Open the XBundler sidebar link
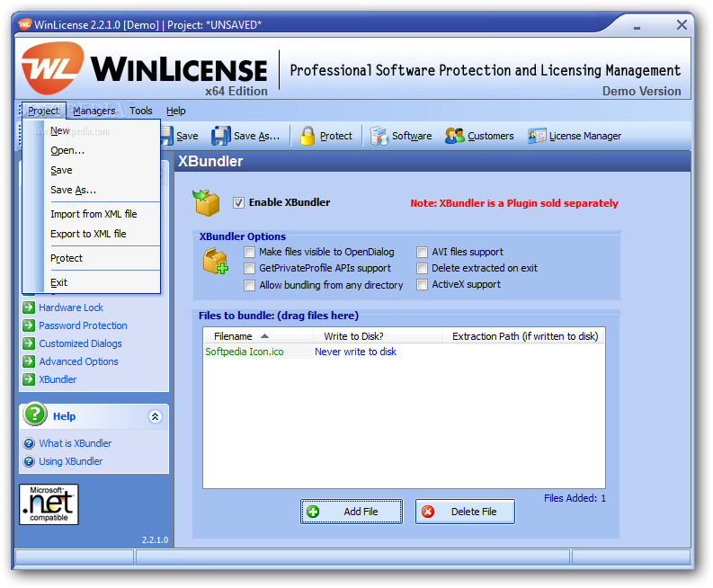The image size is (713, 588). 58,379
